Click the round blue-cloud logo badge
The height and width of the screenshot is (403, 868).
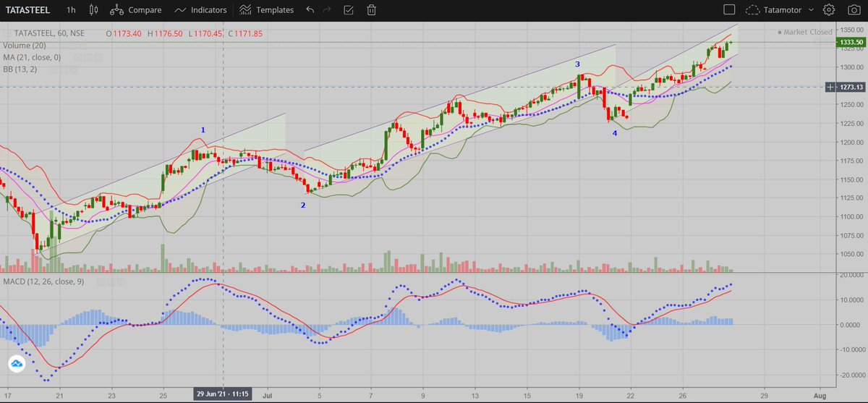(x=16, y=364)
